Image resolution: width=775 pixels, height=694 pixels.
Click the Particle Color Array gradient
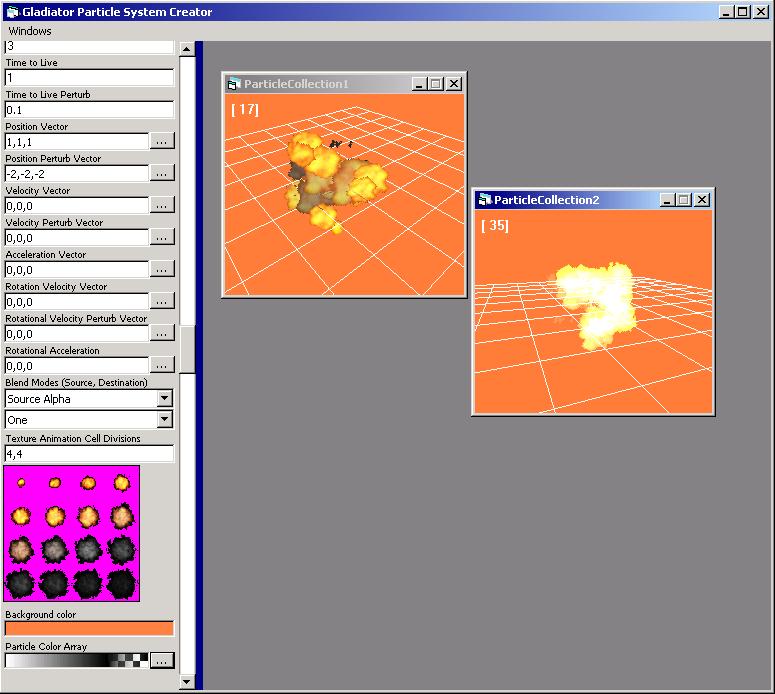point(77,660)
